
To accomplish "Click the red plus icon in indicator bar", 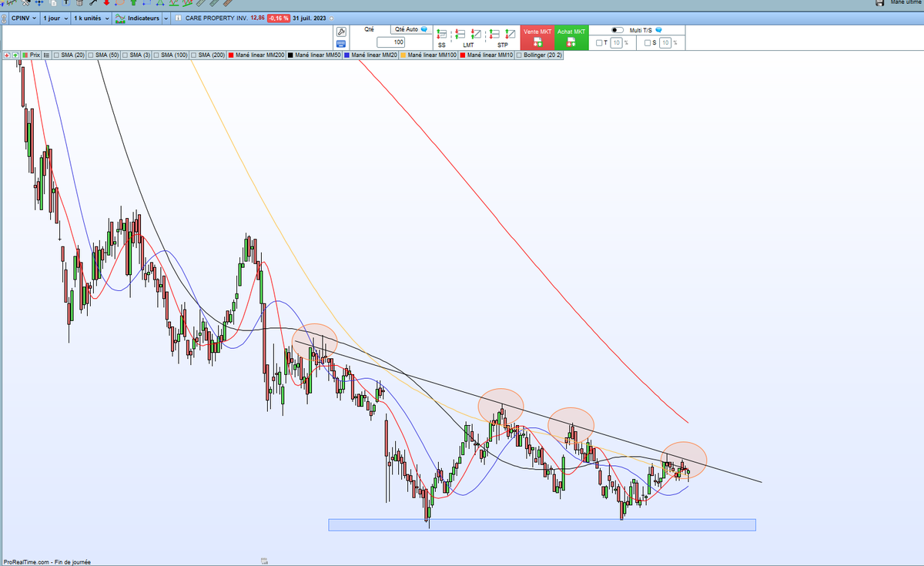I will pos(7,55).
